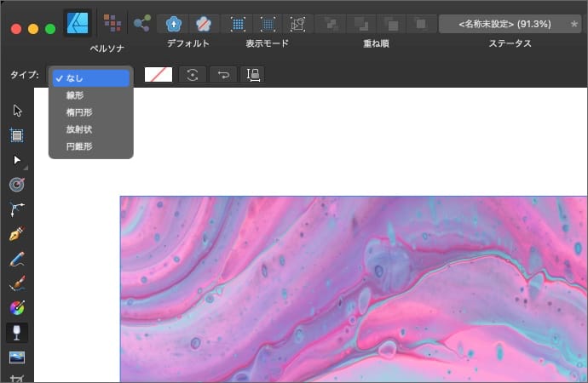Viewport: 588px width, 383px height.
Task: Select the Transparency wine glass tool
Action: (16, 333)
